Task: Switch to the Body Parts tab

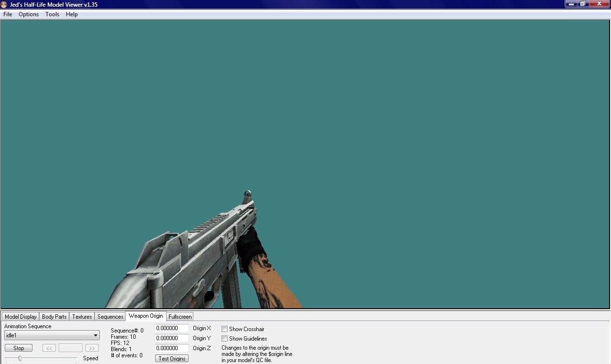Action: click(x=54, y=316)
